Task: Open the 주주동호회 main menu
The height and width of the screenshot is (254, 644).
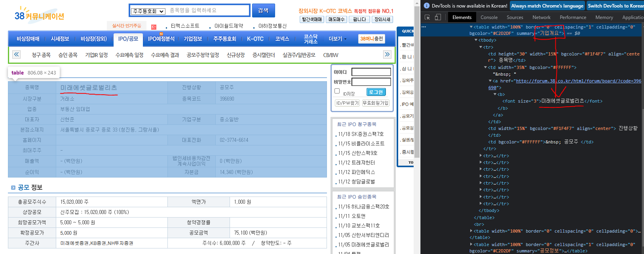Action: [x=224, y=39]
